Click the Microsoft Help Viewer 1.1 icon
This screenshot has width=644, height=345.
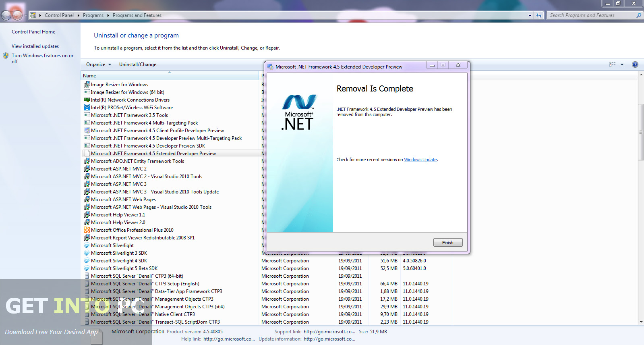click(87, 215)
